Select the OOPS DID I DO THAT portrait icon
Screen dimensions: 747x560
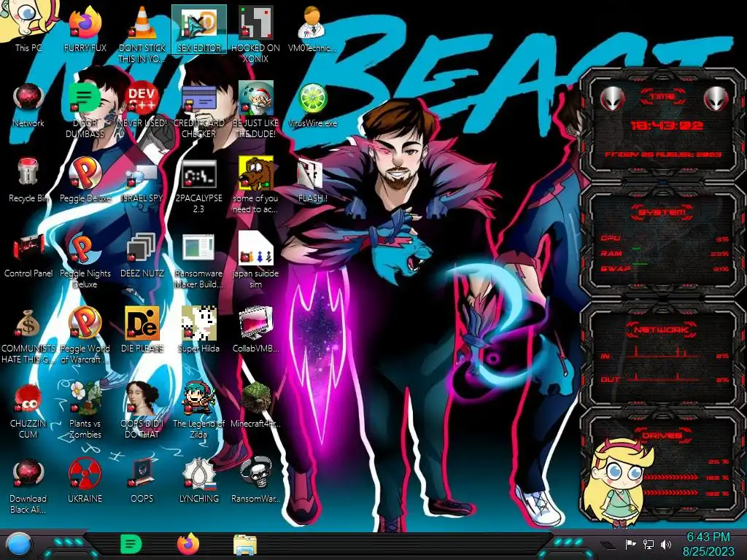142,411
